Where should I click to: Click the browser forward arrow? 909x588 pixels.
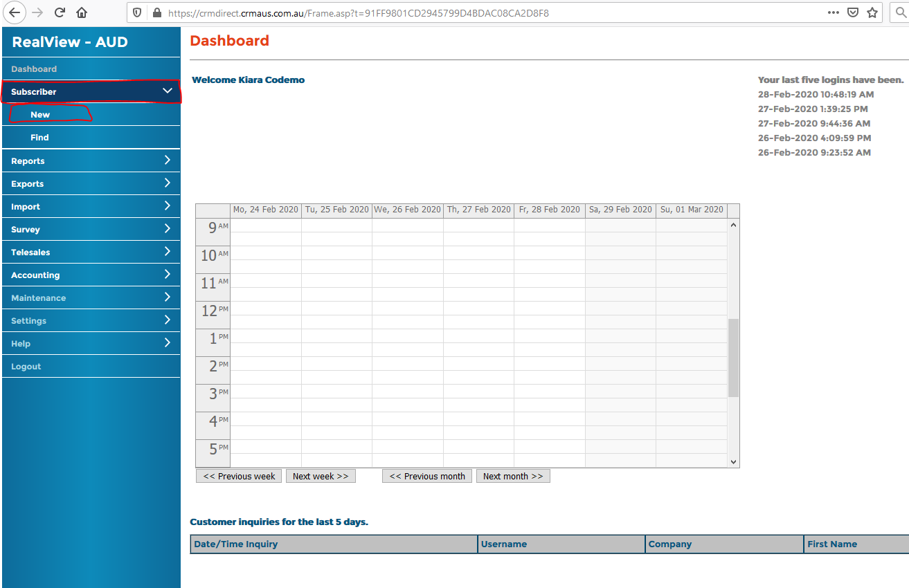coord(37,12)
